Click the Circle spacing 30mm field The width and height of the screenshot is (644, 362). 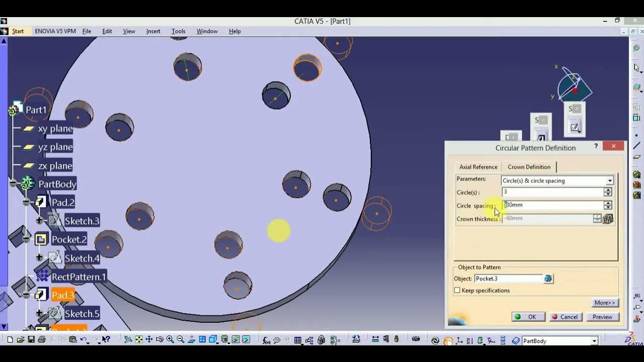pos(553,205)
